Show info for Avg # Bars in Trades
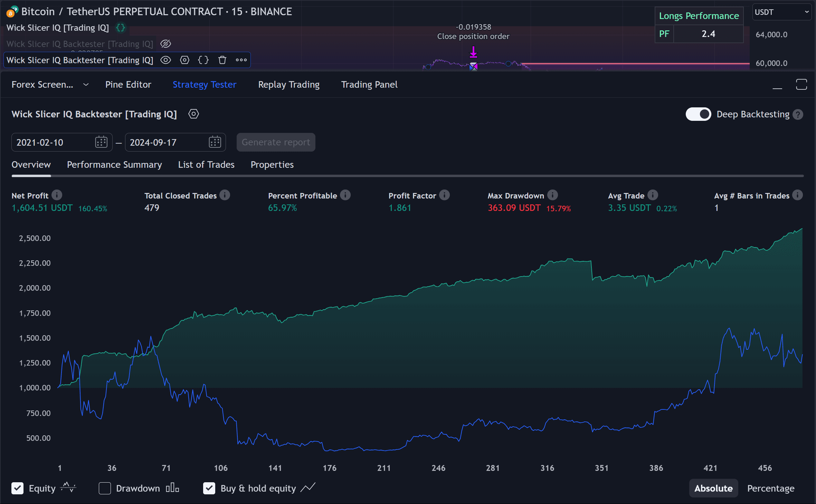816x504 pixels. [797, 195]
